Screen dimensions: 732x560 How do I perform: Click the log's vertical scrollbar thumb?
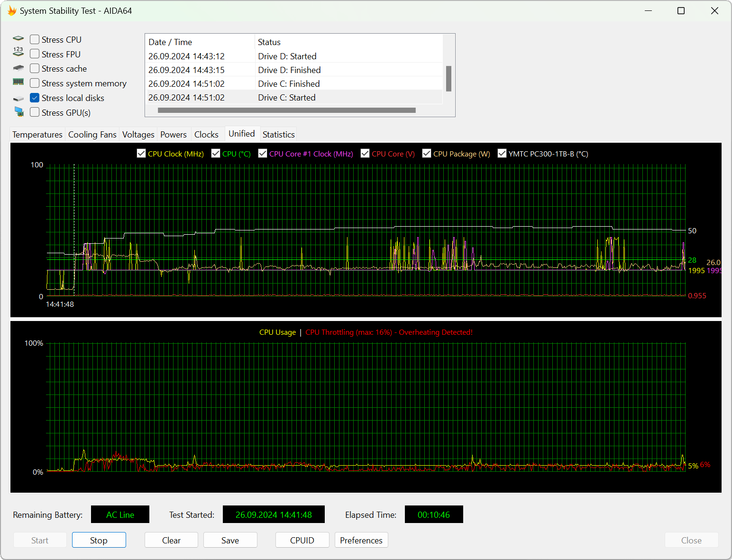tap(448, 78)
